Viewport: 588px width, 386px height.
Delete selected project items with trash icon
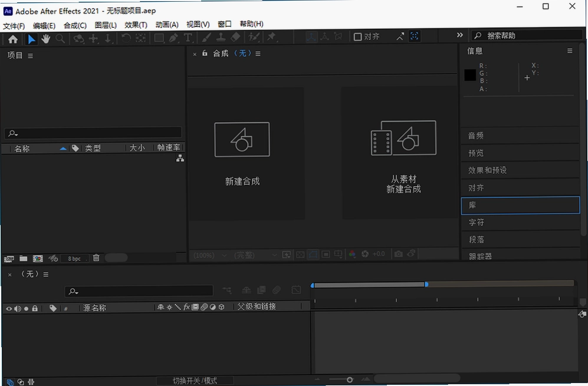(x=96, y=258)
